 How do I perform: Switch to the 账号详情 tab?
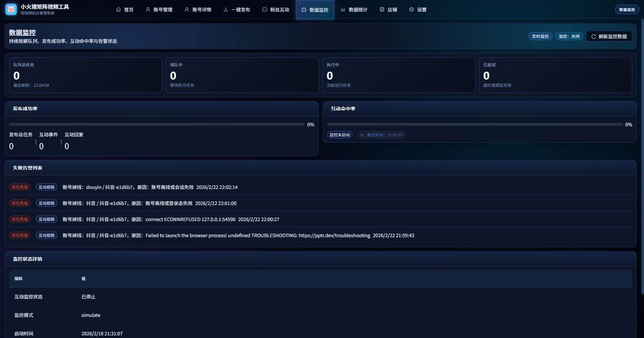coord(198,10)
